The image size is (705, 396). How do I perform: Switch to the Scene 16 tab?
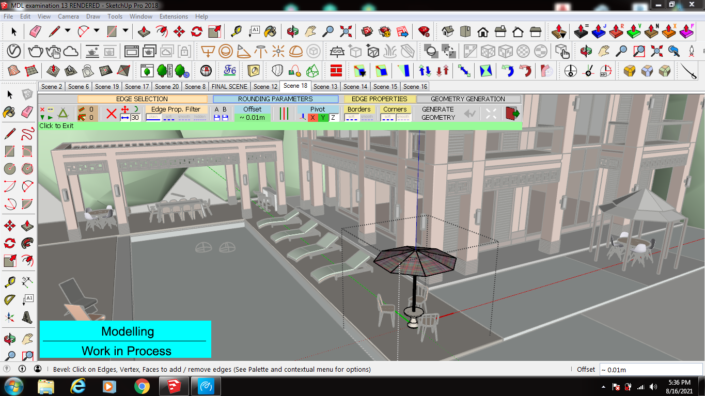(x=415, y=86)
